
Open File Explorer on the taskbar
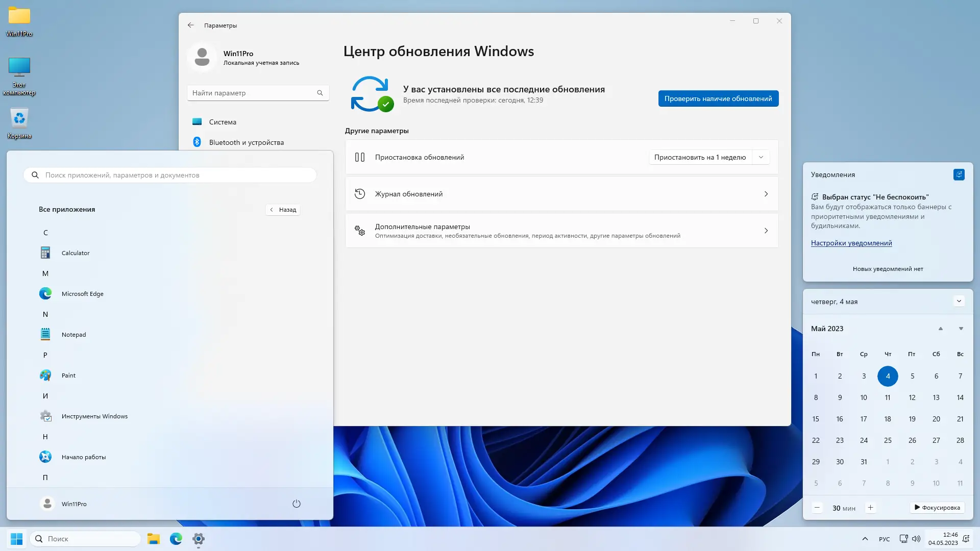pos(154,539)
